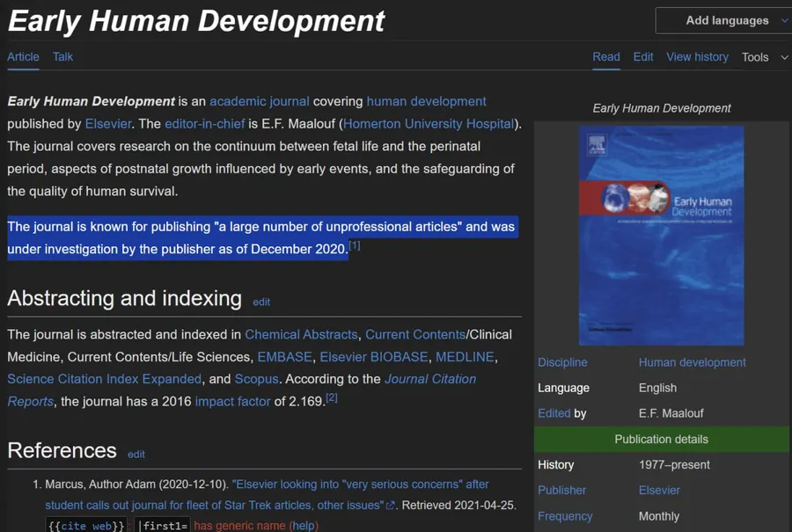Open the Elsevier link in infobox

click(x=659, y=490)
